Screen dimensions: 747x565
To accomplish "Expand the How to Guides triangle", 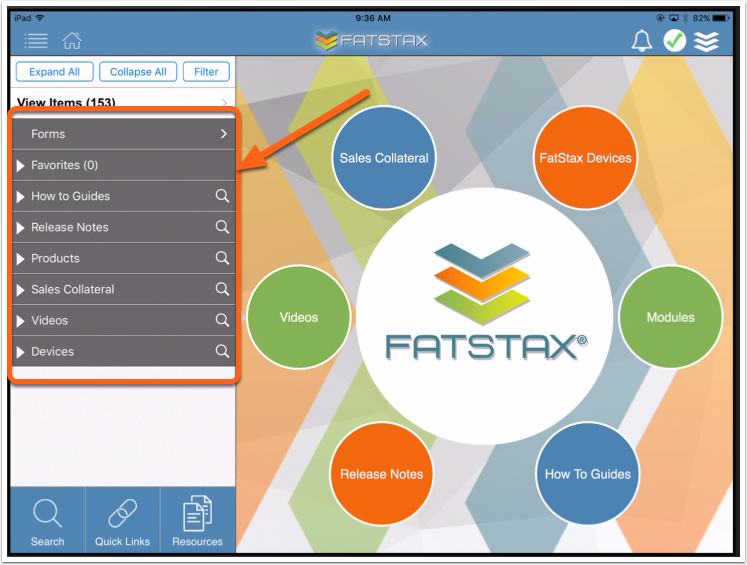I will [x=20, y=197].
